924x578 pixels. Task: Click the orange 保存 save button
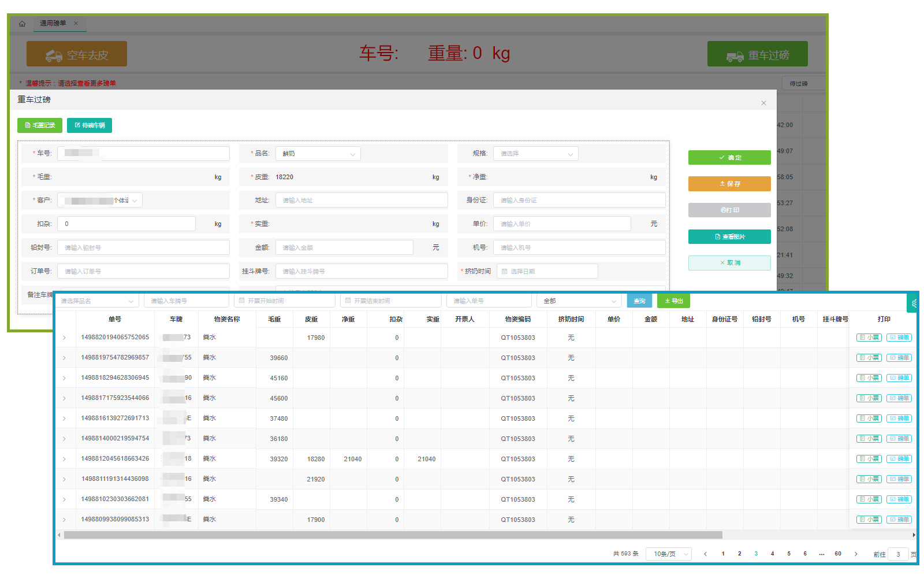coord(729,184)
